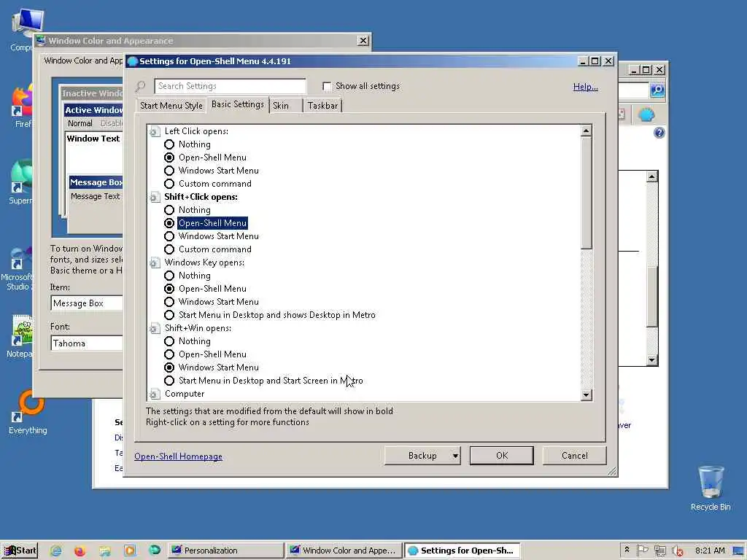747x560 pixels.
Task: Click the settings list scroll down arrow
Action: tap(586, 394)
